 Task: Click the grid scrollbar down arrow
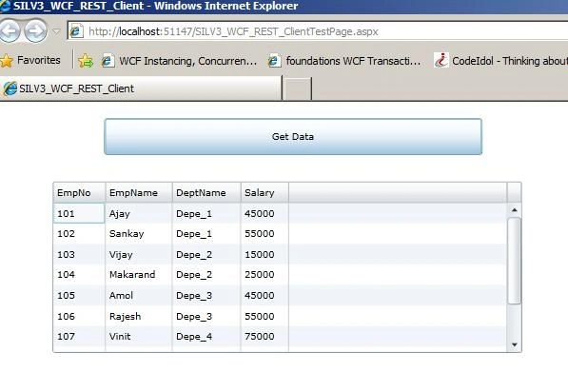tap(515, 344)
